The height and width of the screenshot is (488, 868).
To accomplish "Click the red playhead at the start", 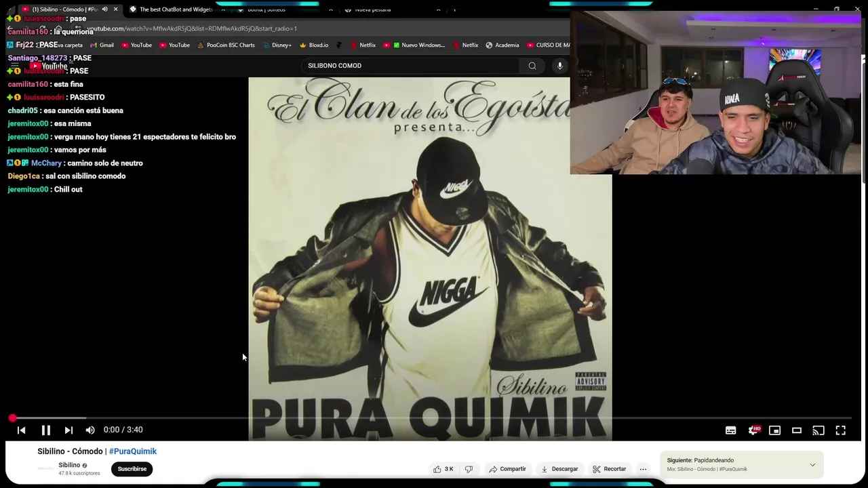I will click(x=12, y=418).
